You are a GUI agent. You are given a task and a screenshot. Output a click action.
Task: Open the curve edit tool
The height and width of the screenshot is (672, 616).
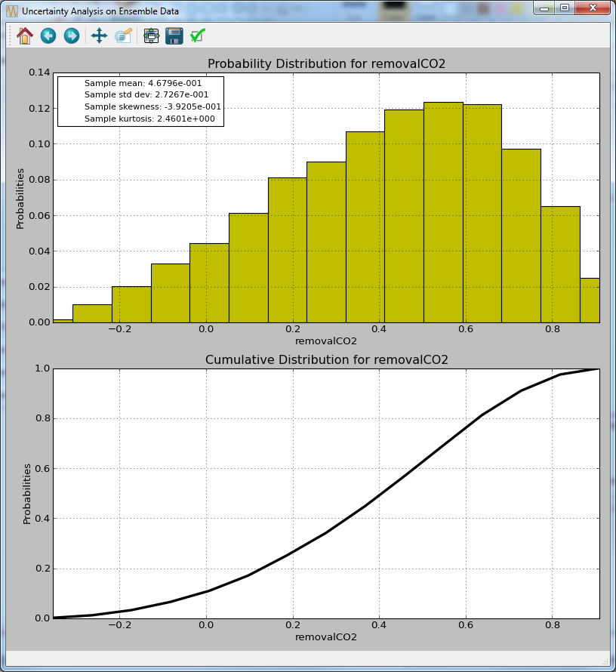124,35
